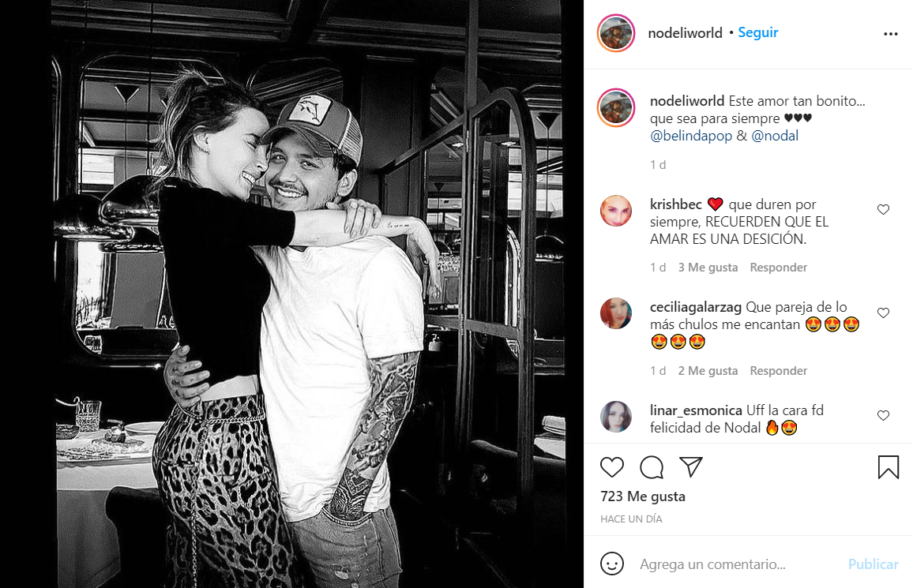
Task: View the 723 Me gusta likes list
Action: point(642,496)
